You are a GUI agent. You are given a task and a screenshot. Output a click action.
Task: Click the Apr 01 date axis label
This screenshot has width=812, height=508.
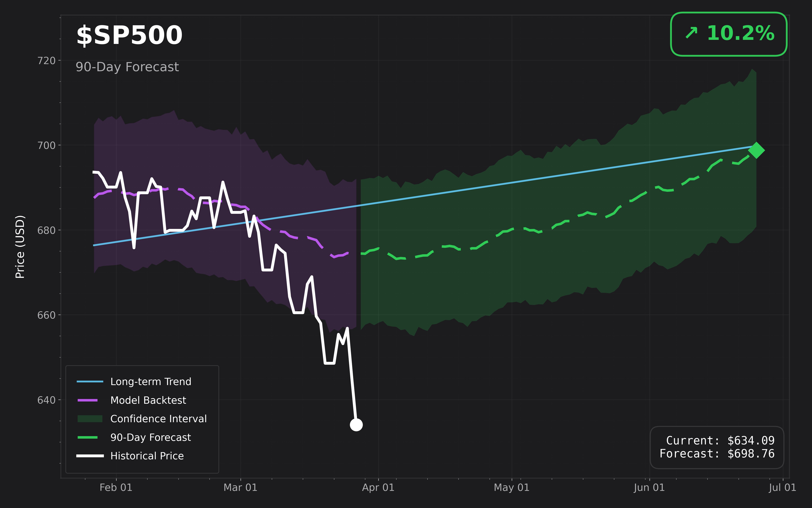click(x=378, y=487)
